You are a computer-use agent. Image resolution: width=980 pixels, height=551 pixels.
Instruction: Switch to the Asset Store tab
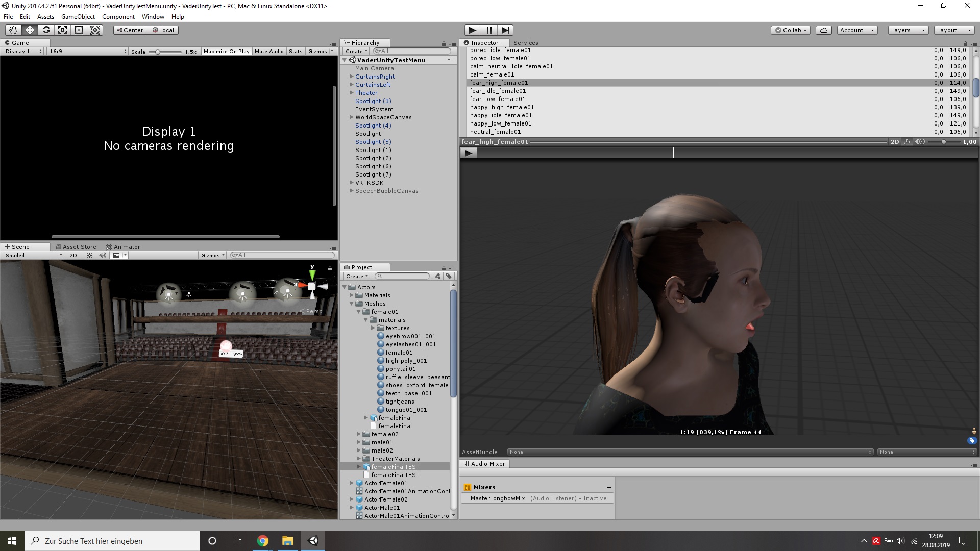coord(76,247)
